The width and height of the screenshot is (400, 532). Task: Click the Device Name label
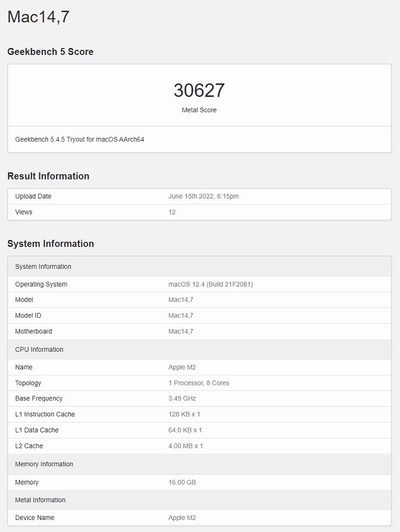point(35,518)
